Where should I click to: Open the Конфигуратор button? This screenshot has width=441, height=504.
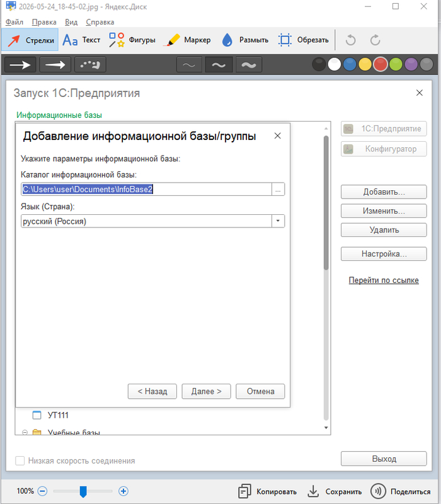coord(384,149)
